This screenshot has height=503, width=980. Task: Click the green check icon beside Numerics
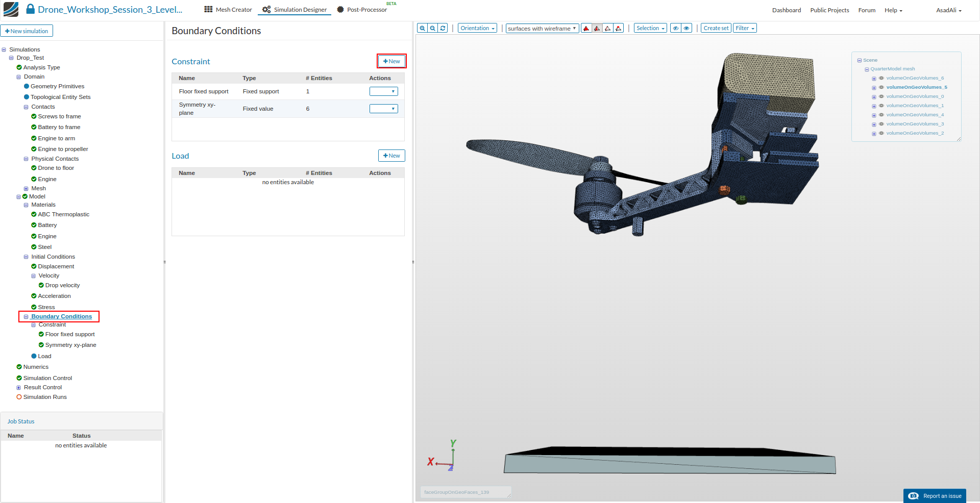coord(19,367)
